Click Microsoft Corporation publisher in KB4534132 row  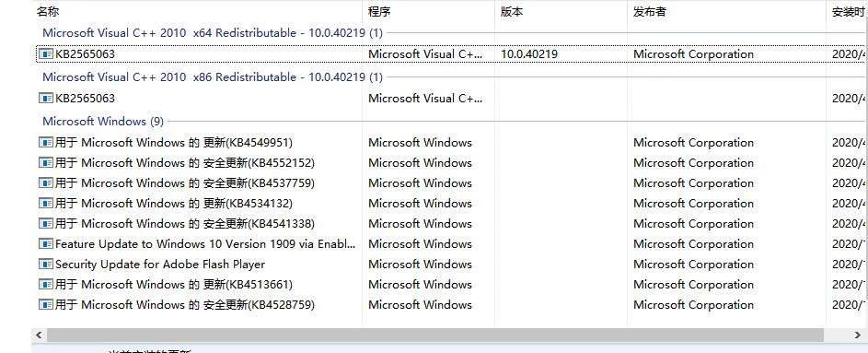coord(694,204)
